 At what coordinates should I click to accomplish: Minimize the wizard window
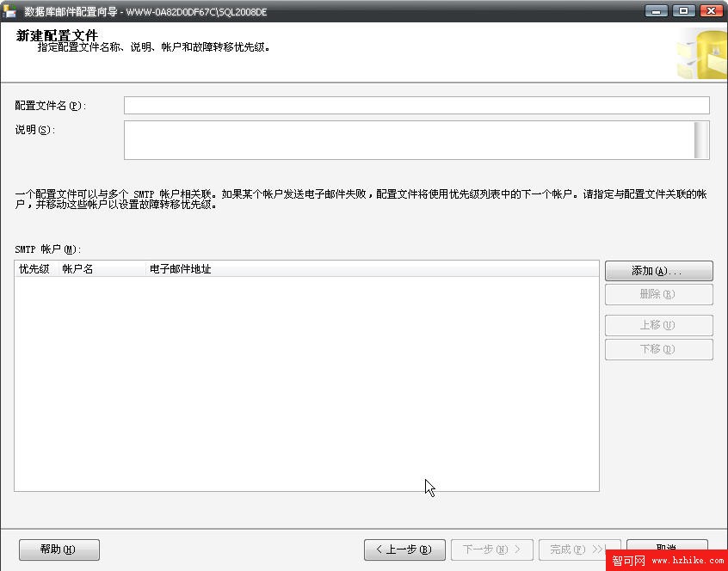pos(656,10)
